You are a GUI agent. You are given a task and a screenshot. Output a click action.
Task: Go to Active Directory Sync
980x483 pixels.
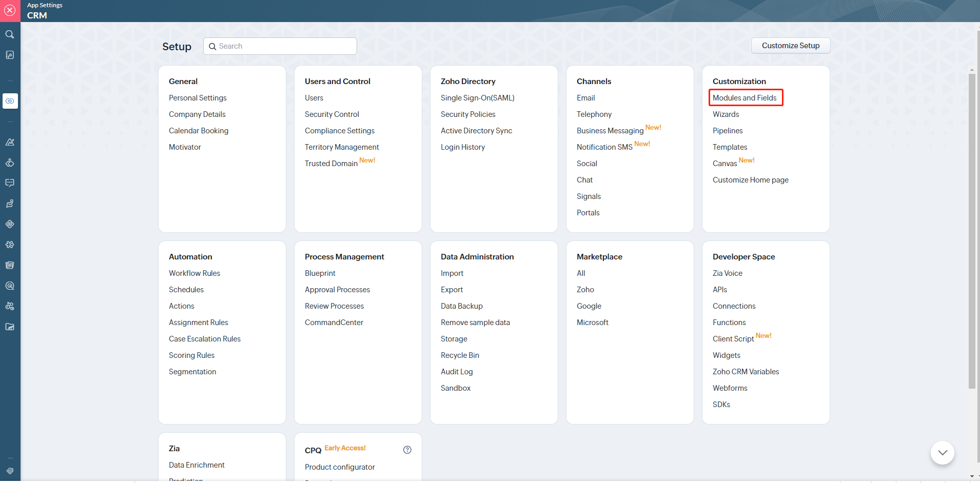[476, 131]
